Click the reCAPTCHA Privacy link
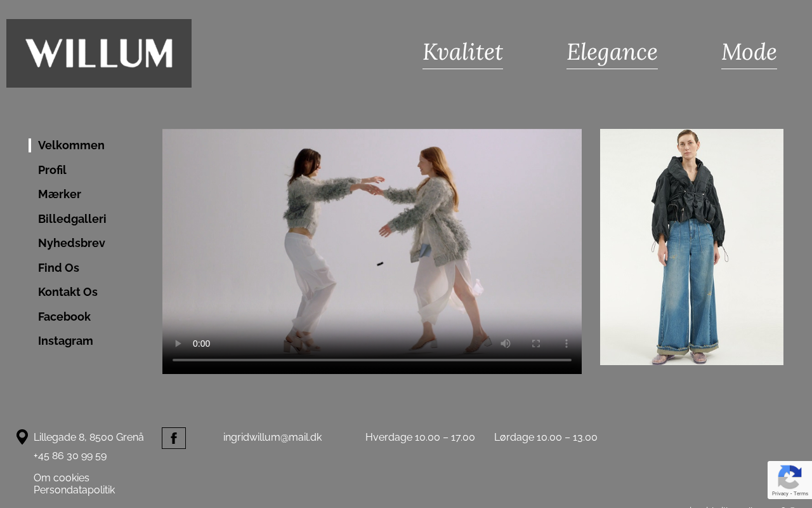The image size is (812, 508). pos(780,493)
